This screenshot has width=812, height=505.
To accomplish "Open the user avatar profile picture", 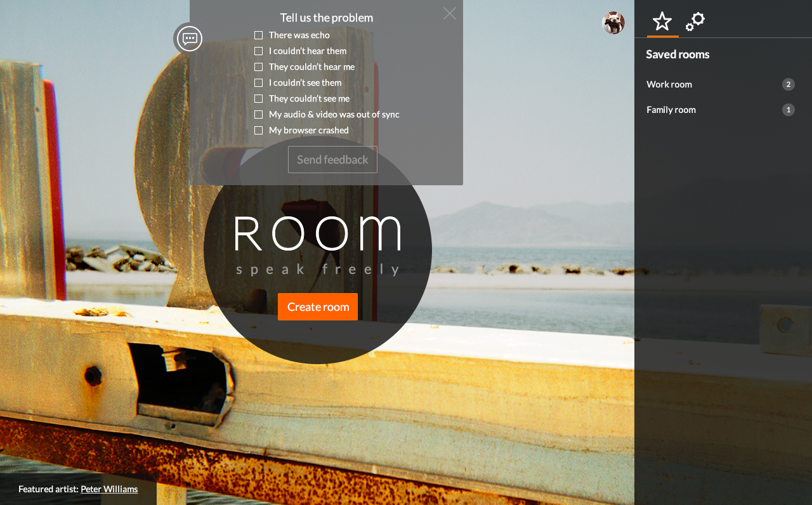I will pos(613,23).
